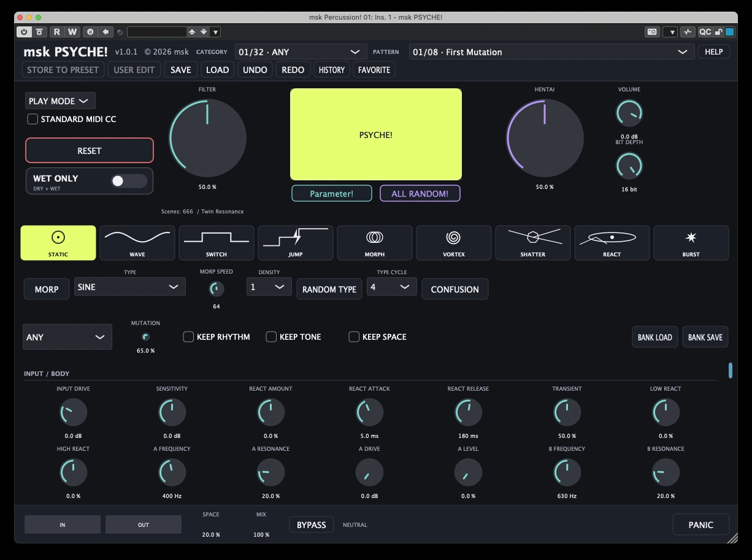
Task: Toggle the padlock icon in host toolbar
Action: [x=718, y=32]
